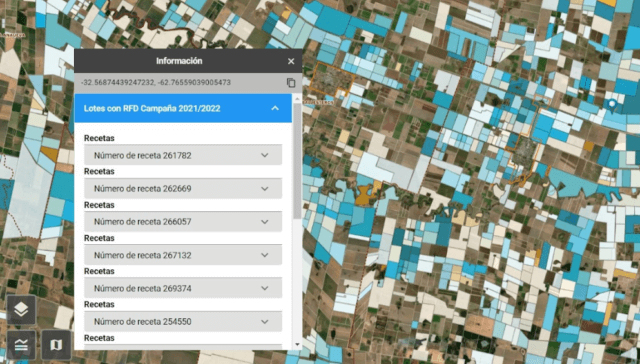
Task: Open the legend list button
Action: 21,345
